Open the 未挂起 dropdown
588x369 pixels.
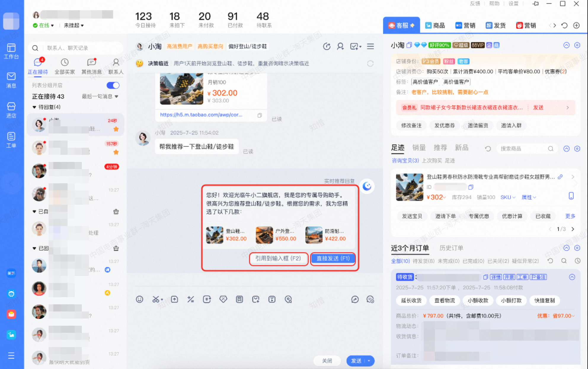(74, 26)
